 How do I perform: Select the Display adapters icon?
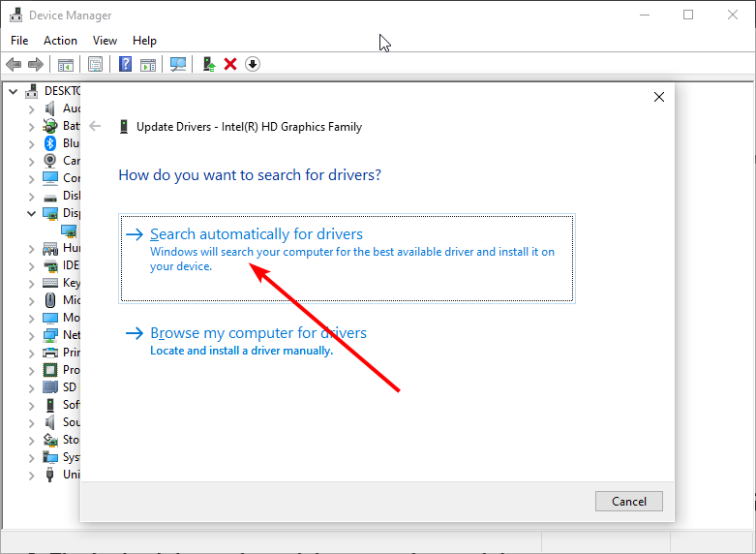(50, 213)
